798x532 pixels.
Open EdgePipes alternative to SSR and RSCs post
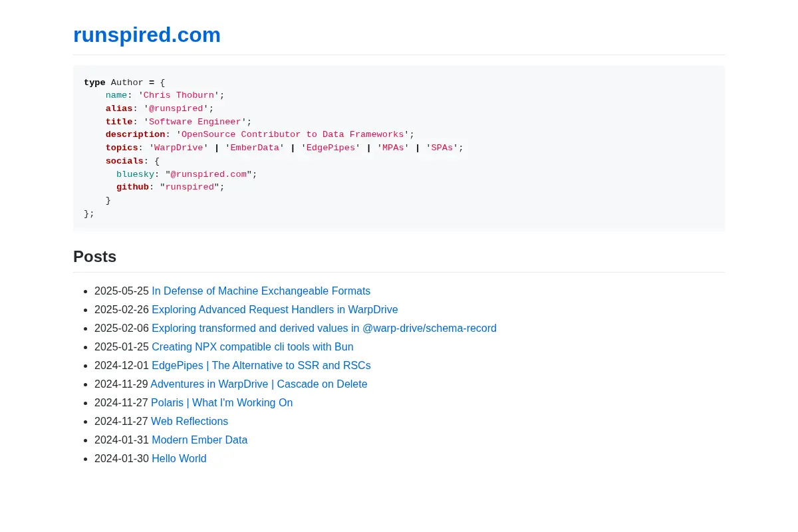pos(261,366)
